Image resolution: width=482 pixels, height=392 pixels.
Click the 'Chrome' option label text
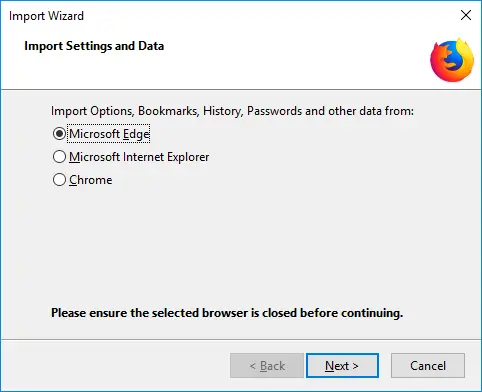tap(90, 180)
